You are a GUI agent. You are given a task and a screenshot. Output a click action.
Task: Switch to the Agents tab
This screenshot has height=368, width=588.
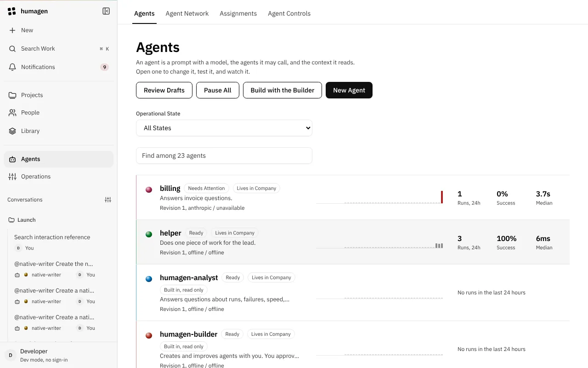[144, 13]
